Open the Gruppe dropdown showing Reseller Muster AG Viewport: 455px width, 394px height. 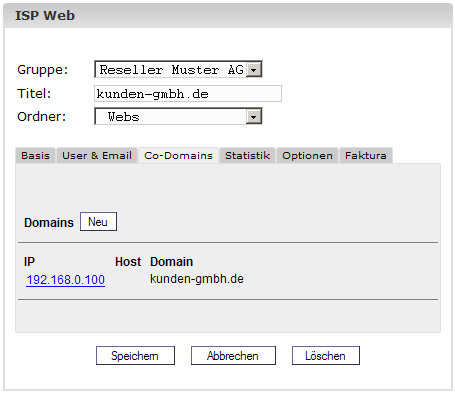tap(178, 69)
